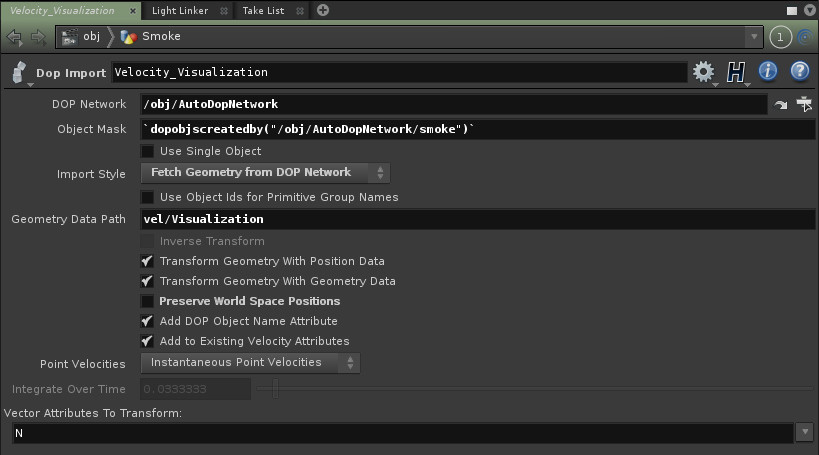This screenshot has width=819, height=455.
Task: Click the Geometry Data Path field
Action: tap(478, 219)
